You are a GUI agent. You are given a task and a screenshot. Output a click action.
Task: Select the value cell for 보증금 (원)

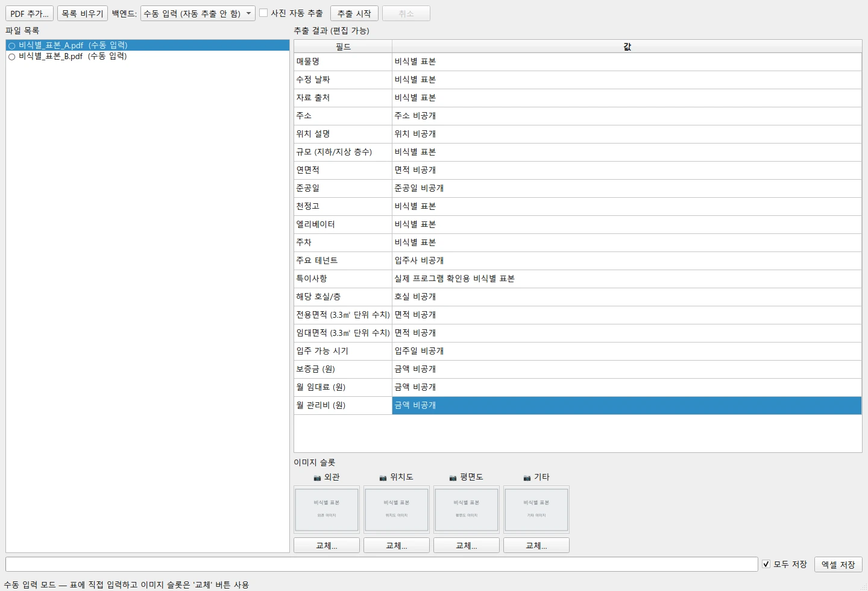[627, 369]
